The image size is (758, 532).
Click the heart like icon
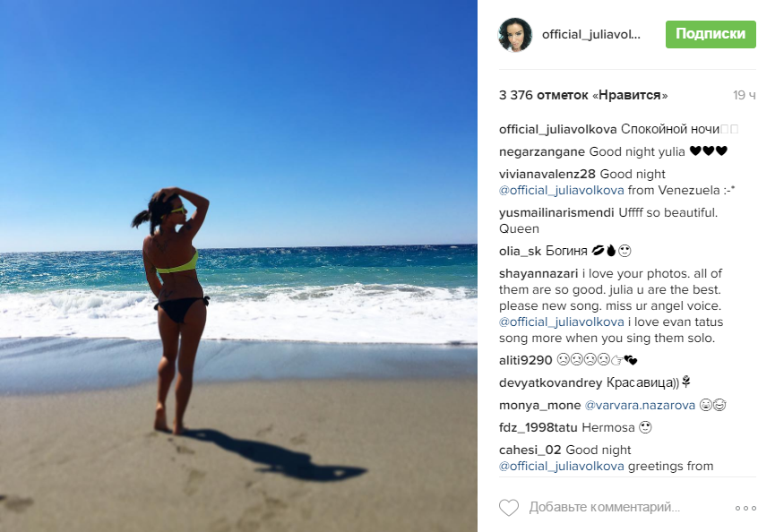pos(509,507)
